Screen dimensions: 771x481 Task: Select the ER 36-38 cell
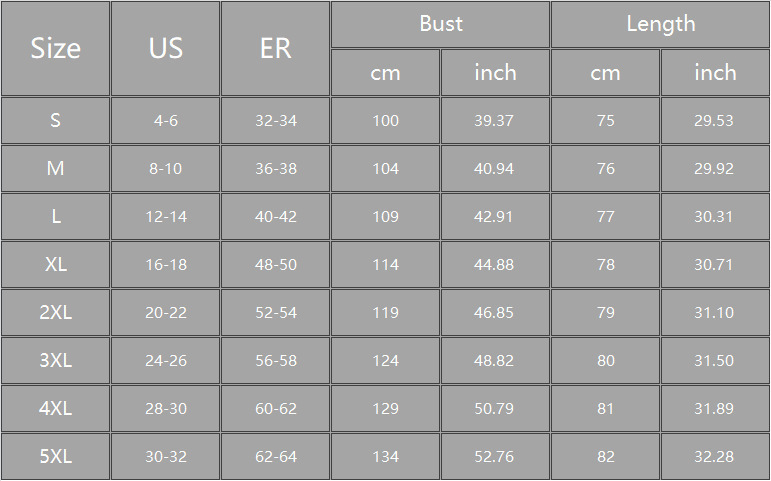click(x=275, y=169)
